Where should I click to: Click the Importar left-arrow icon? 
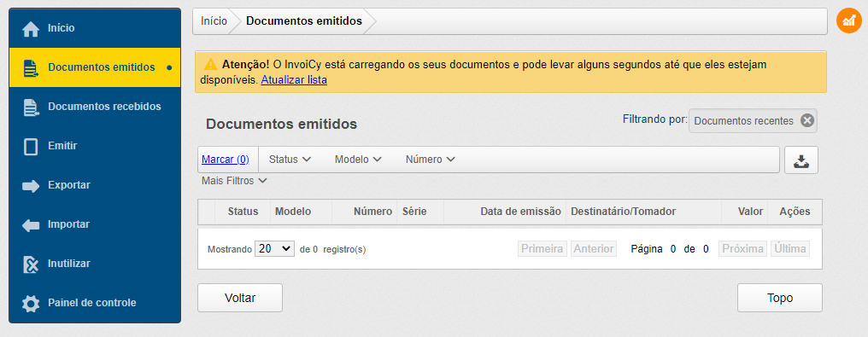tap(31, 225)
